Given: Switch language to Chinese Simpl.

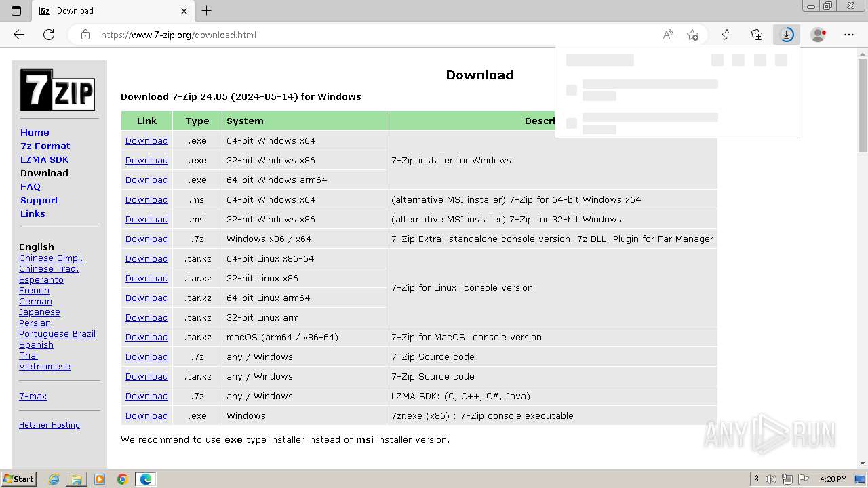Looking at the screenshot, I should (51, 258).
